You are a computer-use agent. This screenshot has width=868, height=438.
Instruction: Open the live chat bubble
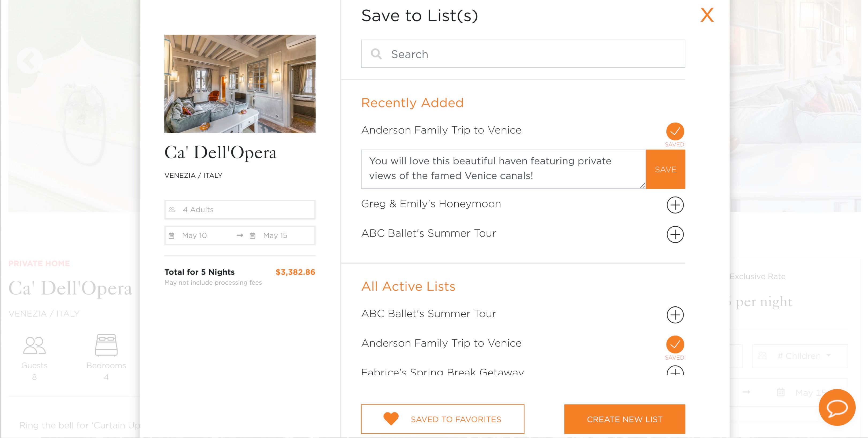pos(837,407)
